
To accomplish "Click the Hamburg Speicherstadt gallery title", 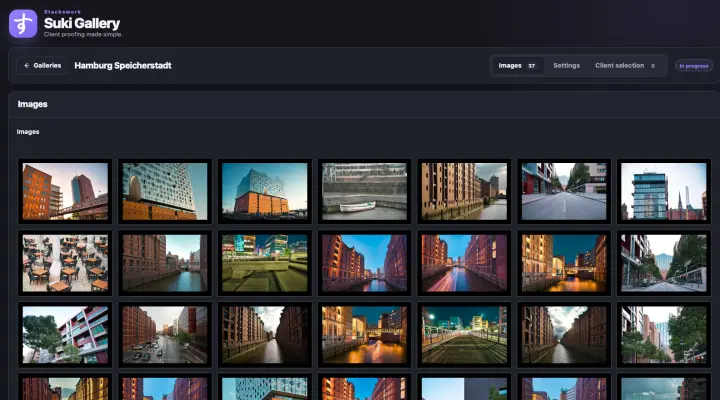I will 123,66.
